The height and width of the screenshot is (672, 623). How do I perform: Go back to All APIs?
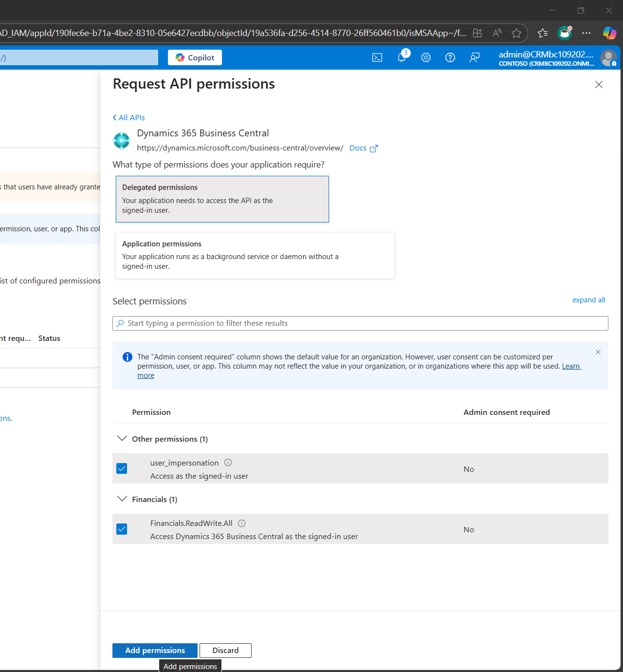point(129,117)
